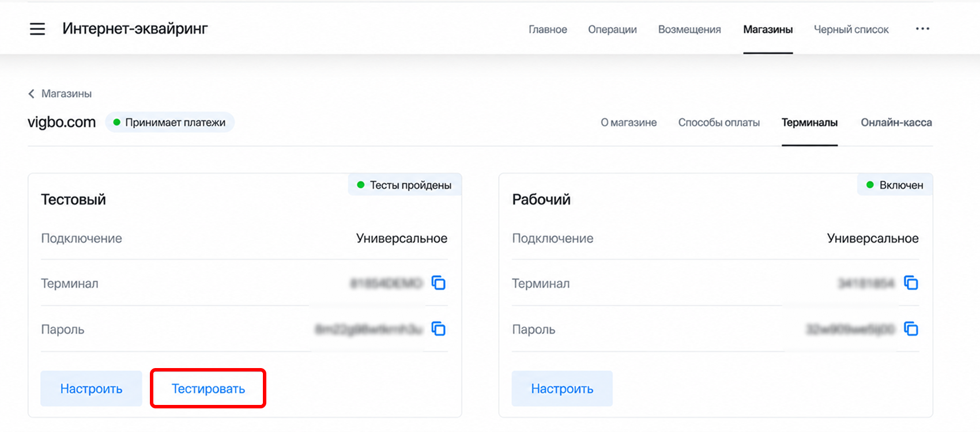This screenshot has width=980, height=432.
Task: Click the Тестовый card heading
Action: (73, 199)
